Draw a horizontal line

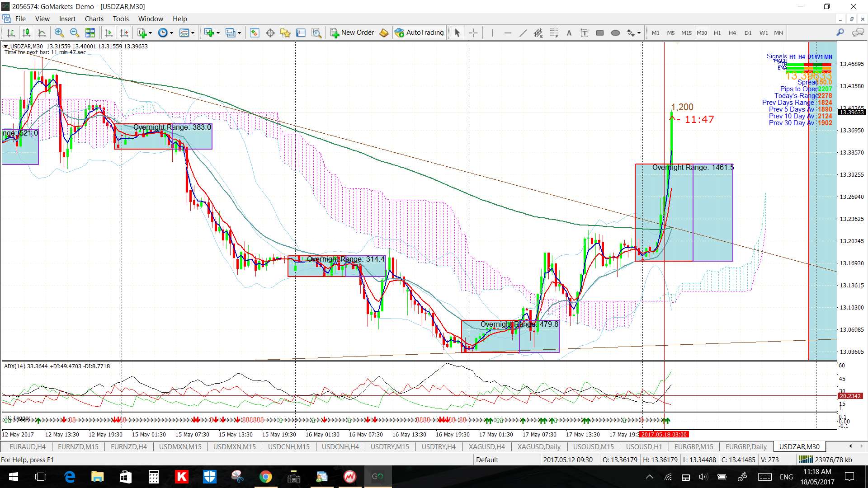click(508, 33)
